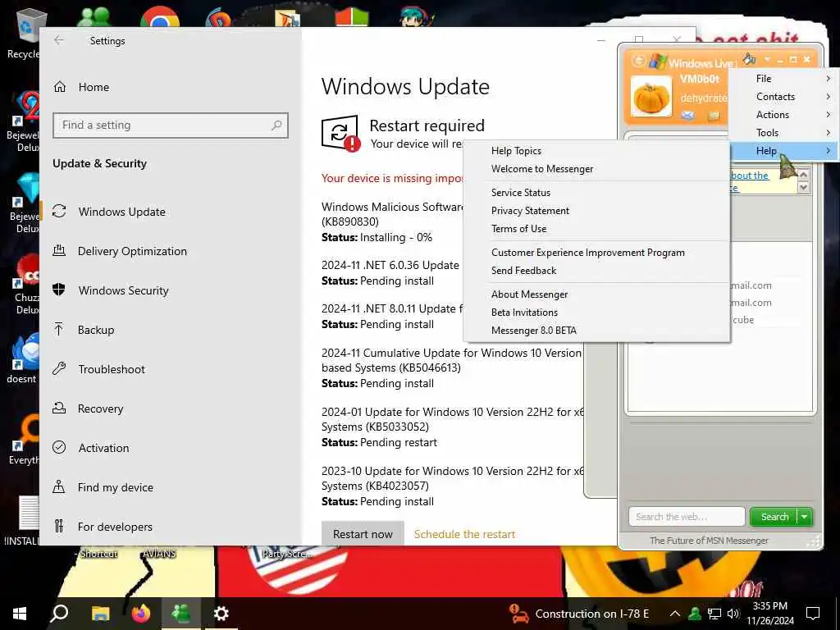The width and height of the screenshot is (840, 630).
Task: Click the Windows Update sync icon in sidebar
Action: (59, 211)
